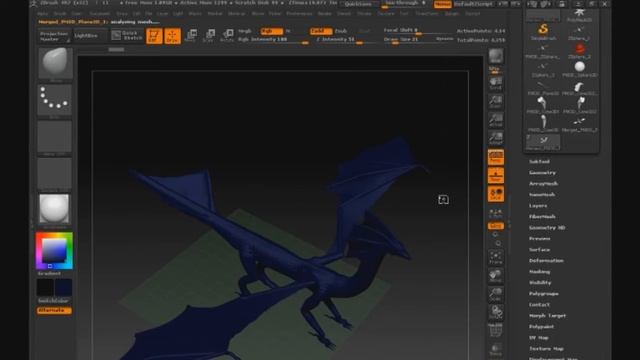640x360 pixels.
Task: Click the Projection Master button
Action: coord(54,36)
